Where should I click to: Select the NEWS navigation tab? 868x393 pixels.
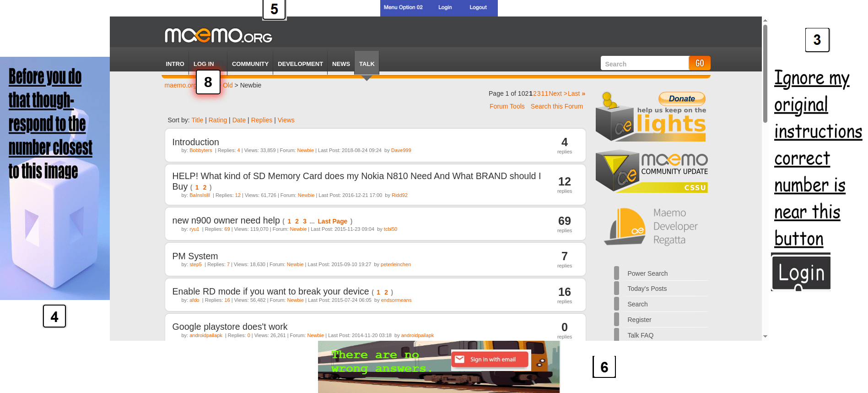(x=341, y=64)
